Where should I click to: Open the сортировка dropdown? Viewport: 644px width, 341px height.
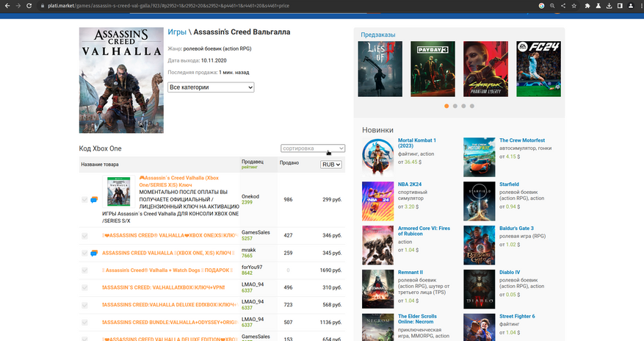pos(313,148)
